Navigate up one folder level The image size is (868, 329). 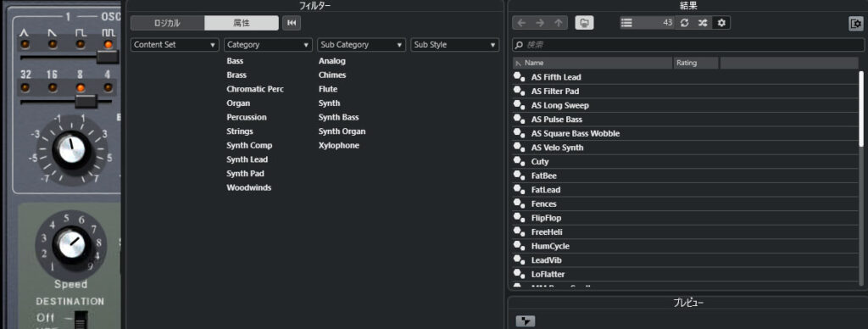tap(558, 23)
